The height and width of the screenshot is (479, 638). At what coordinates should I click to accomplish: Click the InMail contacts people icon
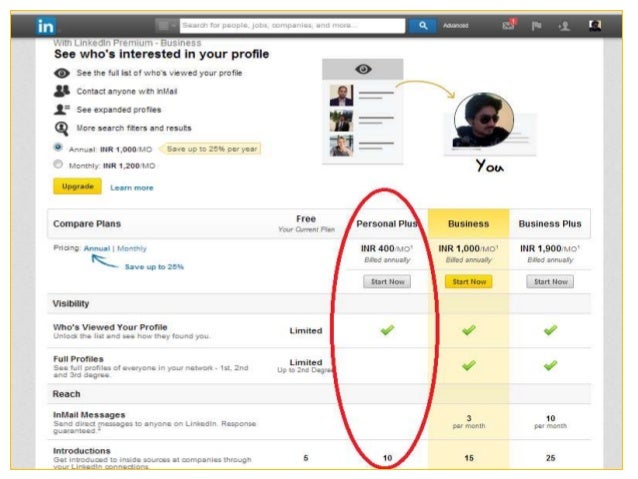(62, 91)
